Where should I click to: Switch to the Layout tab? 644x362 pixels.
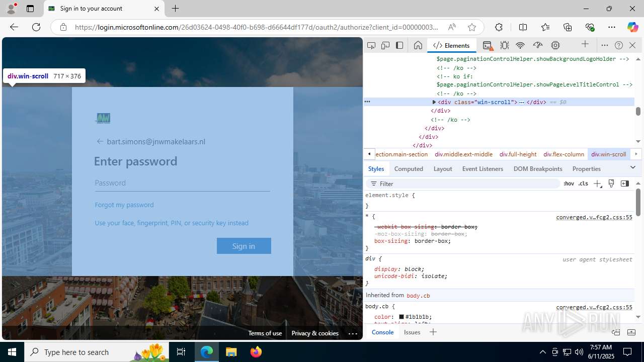443,169
